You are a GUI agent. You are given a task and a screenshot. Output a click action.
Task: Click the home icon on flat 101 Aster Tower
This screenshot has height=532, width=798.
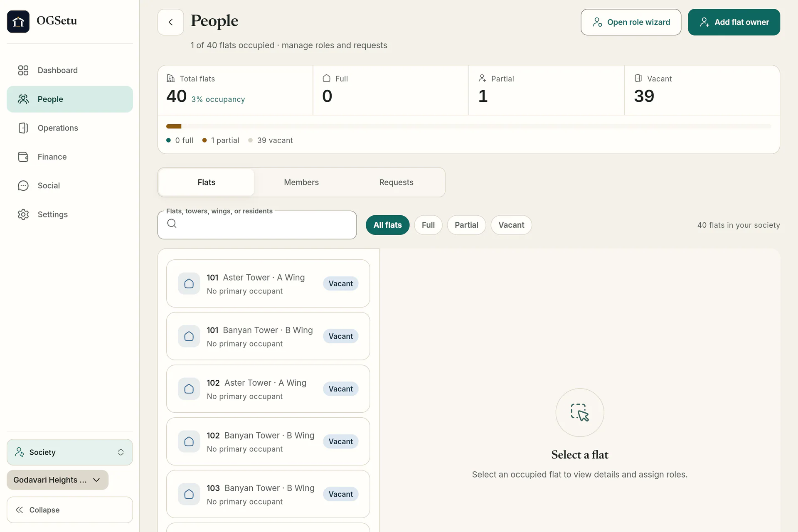(189, 283)
